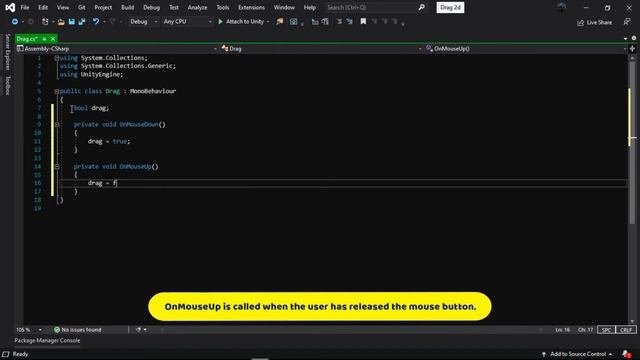Expand the code cleanup dropdown arrow
640x360 pixels.
pyautogui.click(x=145, y=329)
